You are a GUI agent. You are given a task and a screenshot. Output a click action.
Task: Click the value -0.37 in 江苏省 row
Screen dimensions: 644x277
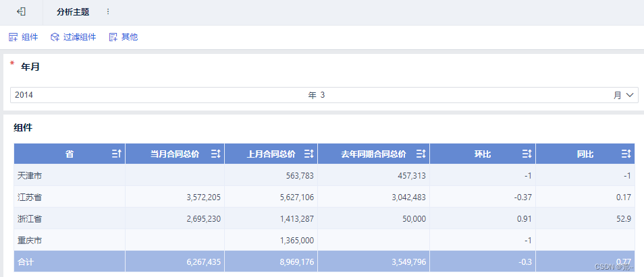(523, 197)
